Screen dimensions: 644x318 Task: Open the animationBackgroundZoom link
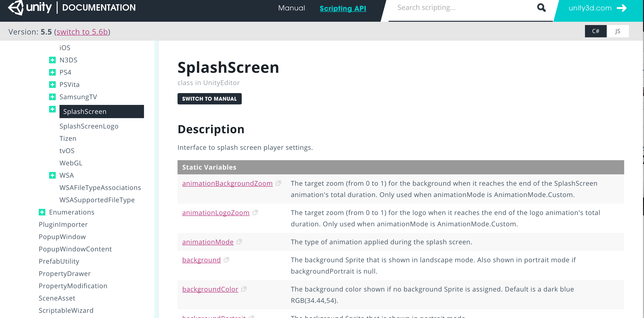pos(227,183)
